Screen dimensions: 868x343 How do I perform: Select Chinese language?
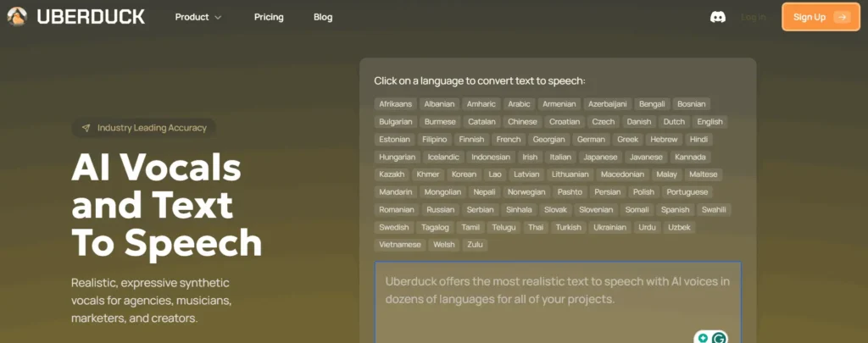[x=522, y=122]
